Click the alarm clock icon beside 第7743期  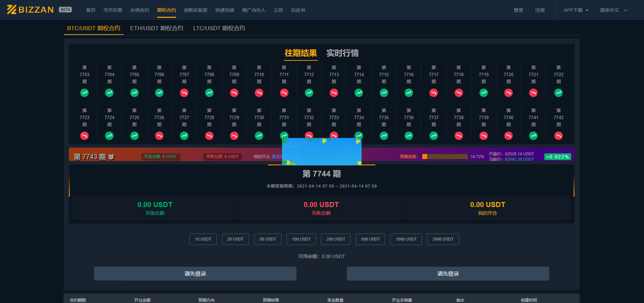(x=111, y=156)
